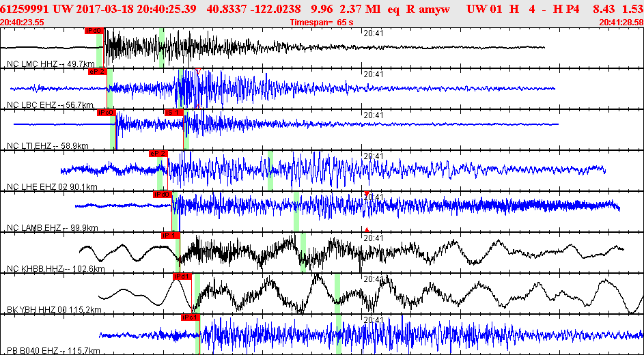The height and width of the screenshot is (355, 644).
Task: Select the eP 2 pick flag on LBC trace
Action: (x=98, y=72)
